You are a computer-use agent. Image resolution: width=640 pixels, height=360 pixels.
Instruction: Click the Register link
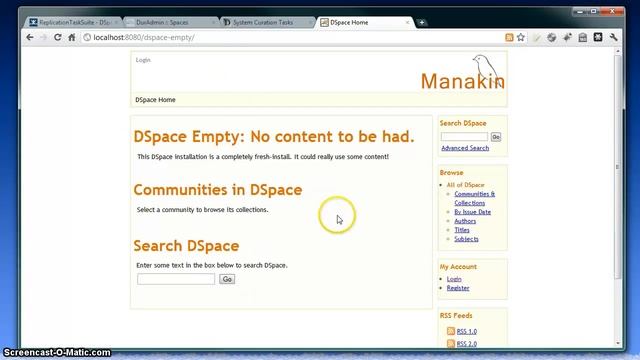click(458, 288)
